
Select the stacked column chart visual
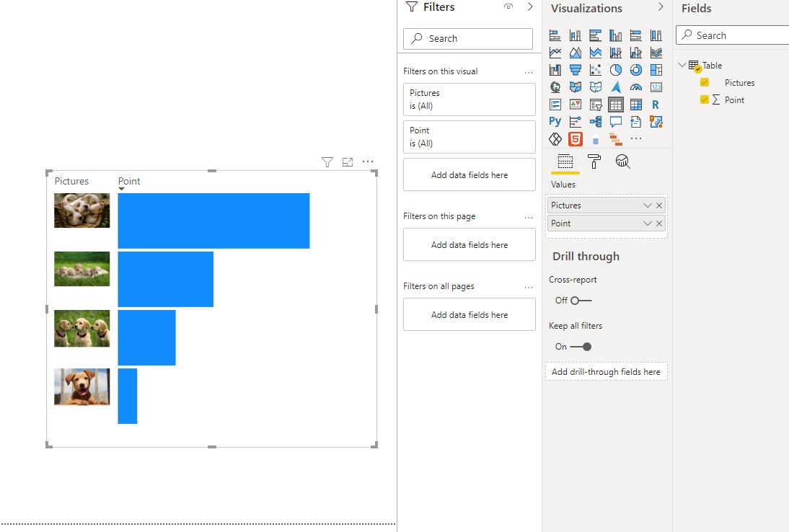tap(575, 35)
